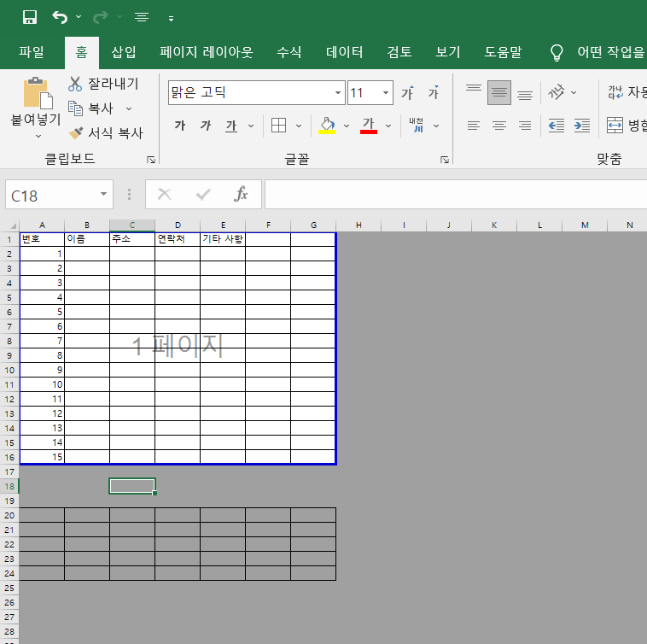Image resolution: width=647 pixels, height=644 pixels.
Task: Open the 검토 tab
Action: coord(399,52)
